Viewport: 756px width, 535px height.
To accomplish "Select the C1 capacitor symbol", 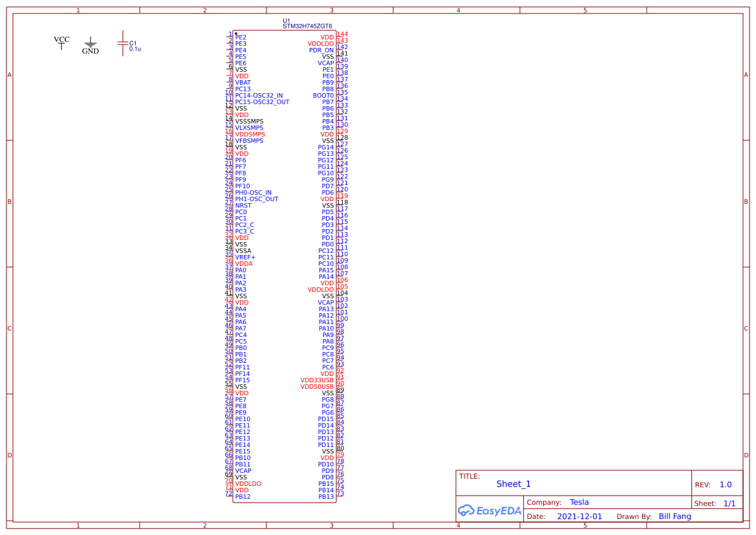I will point(123,43).
